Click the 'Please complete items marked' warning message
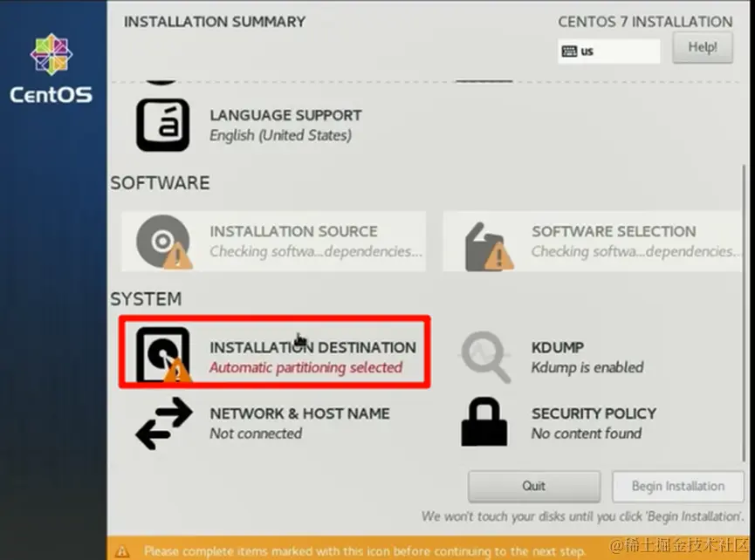 (x=365, y=551)
